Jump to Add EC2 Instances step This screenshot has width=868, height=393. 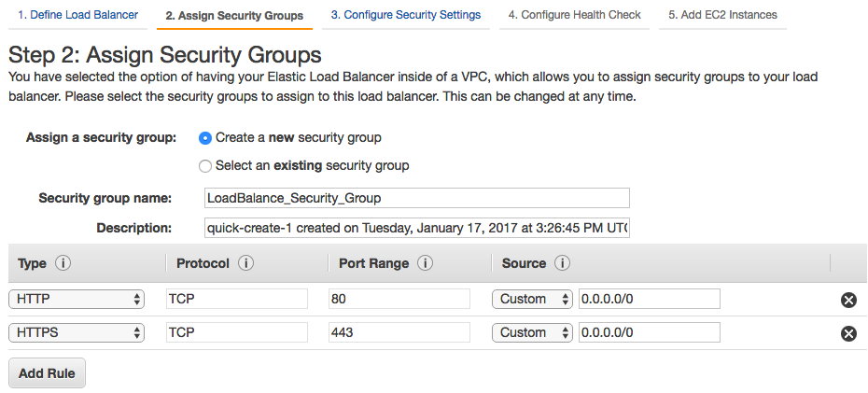click(x=722, y=15)
